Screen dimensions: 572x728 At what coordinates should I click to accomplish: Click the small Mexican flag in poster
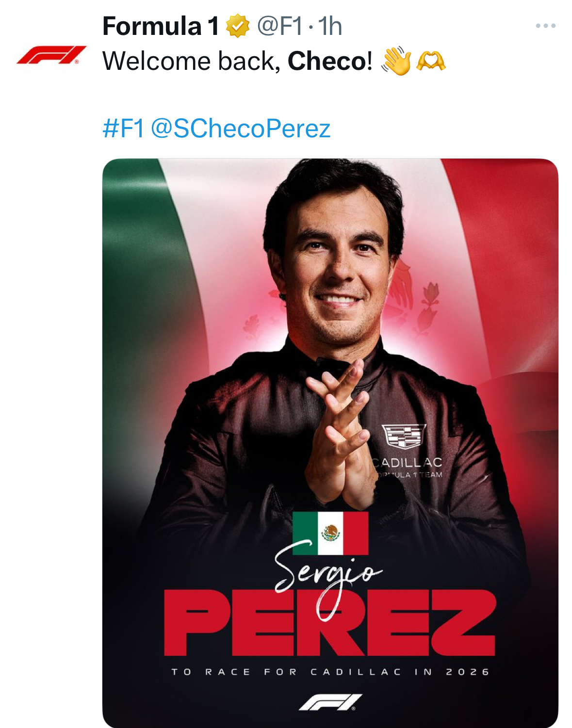[x=330, y=533]
